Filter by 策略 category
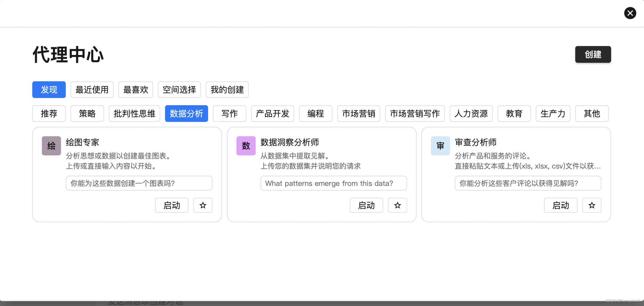 87,114
